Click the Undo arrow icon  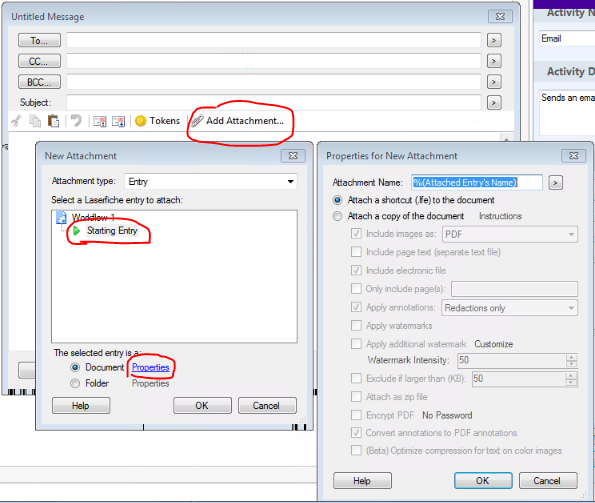[76, 121]
